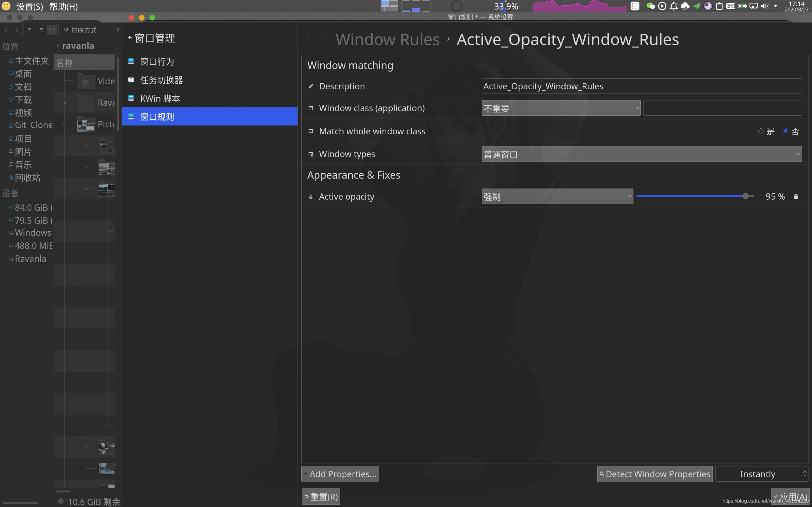Click Detect Window Properties button

point(655,474)
